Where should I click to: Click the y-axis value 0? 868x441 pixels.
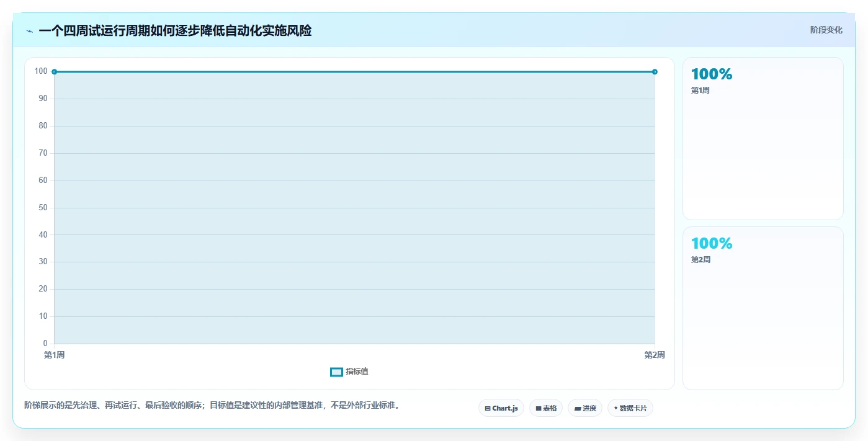click(45, 344)
